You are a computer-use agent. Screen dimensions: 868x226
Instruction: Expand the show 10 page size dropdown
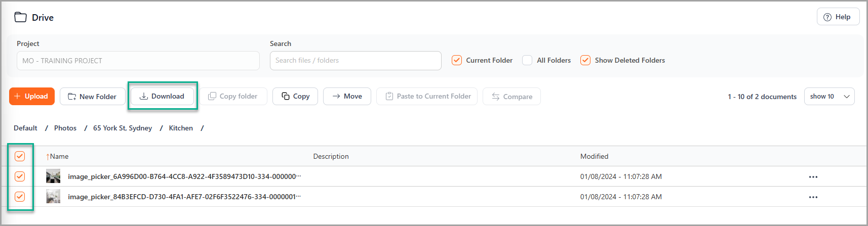point(829,96)
